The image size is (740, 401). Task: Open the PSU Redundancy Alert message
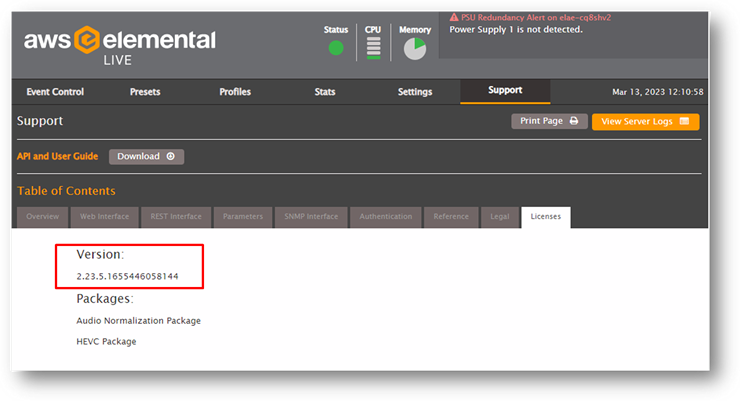click(536, 17)
